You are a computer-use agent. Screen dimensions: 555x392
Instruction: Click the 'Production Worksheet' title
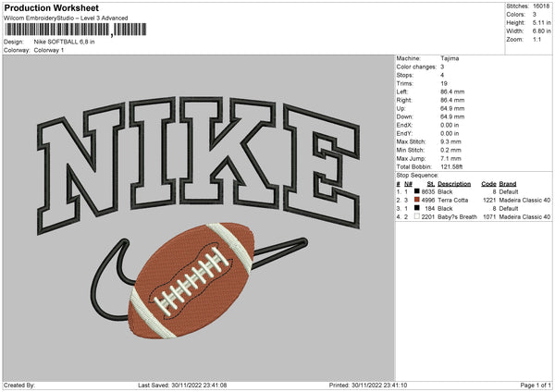click(x=51, y=7)
